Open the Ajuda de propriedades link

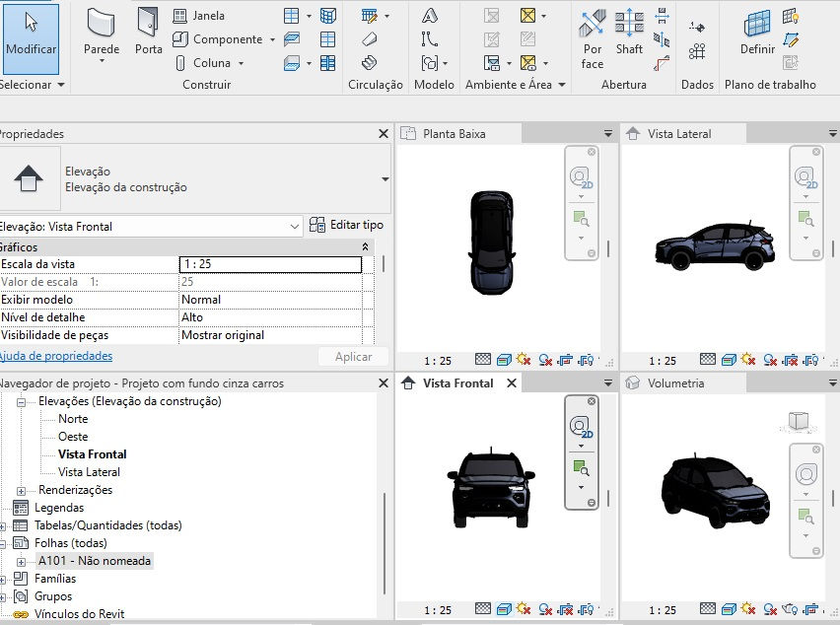[55, 356]
